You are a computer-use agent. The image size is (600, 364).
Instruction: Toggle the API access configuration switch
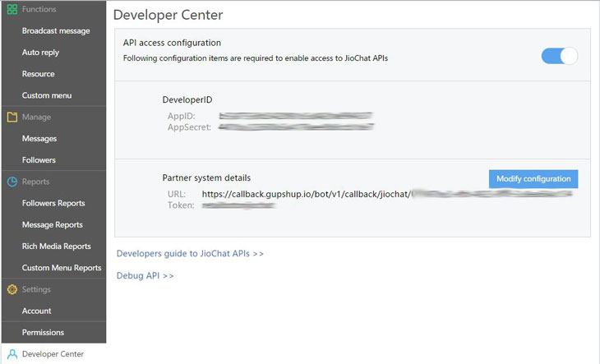coord(560,56)
